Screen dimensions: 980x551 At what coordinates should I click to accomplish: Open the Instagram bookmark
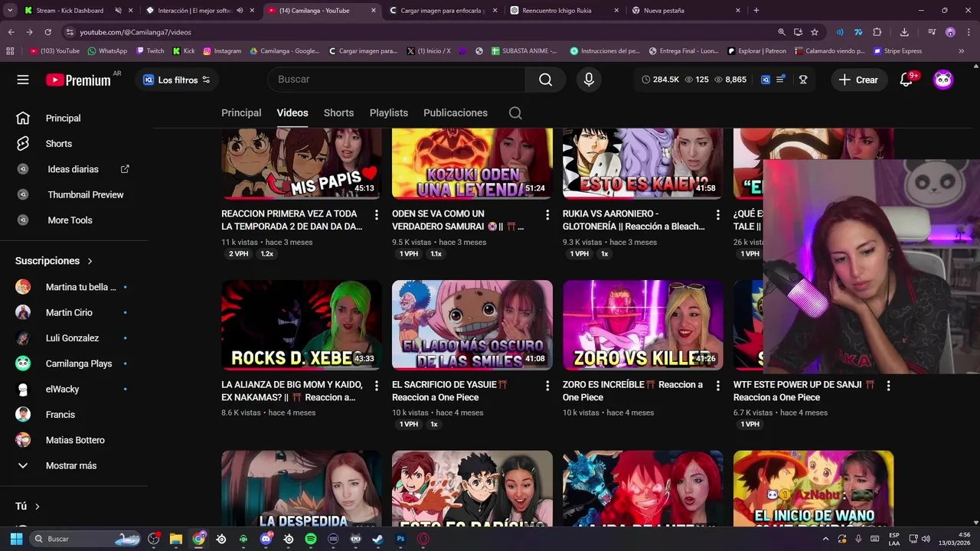tap(222, 51)
